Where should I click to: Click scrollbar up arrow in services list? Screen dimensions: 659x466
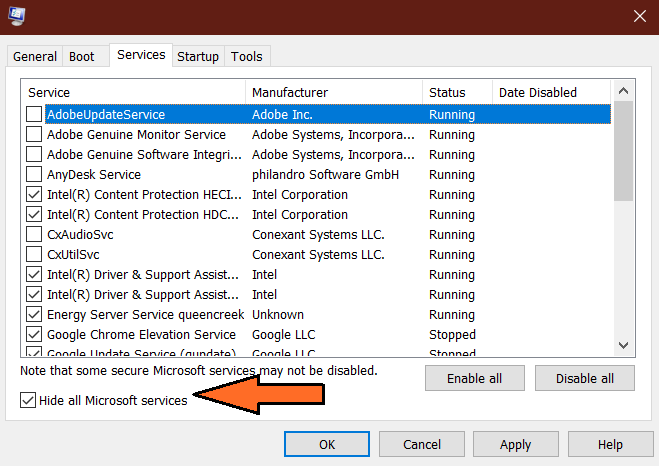click(x=623, y=91)
